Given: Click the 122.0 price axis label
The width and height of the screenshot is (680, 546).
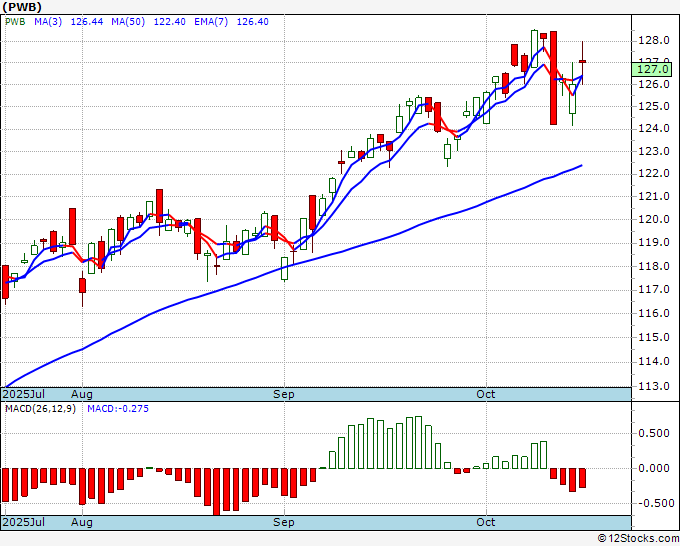Looking at the screenshot, I should [654, 173].
